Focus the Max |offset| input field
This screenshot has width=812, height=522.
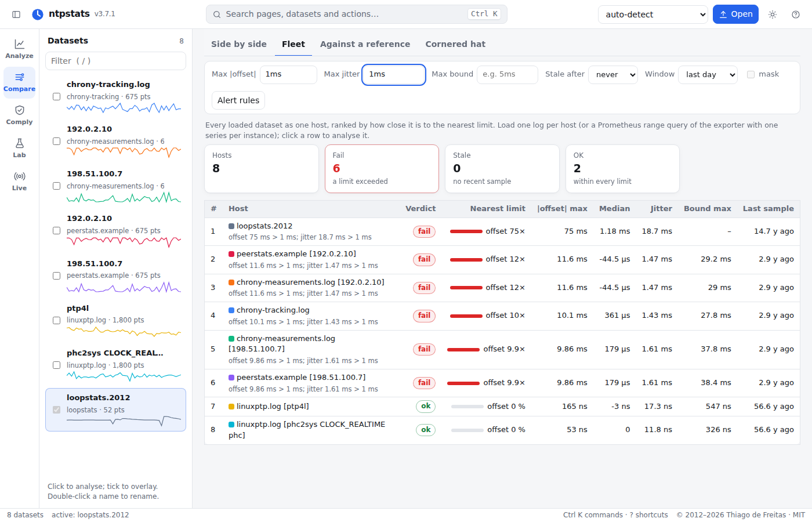point(288,74)
